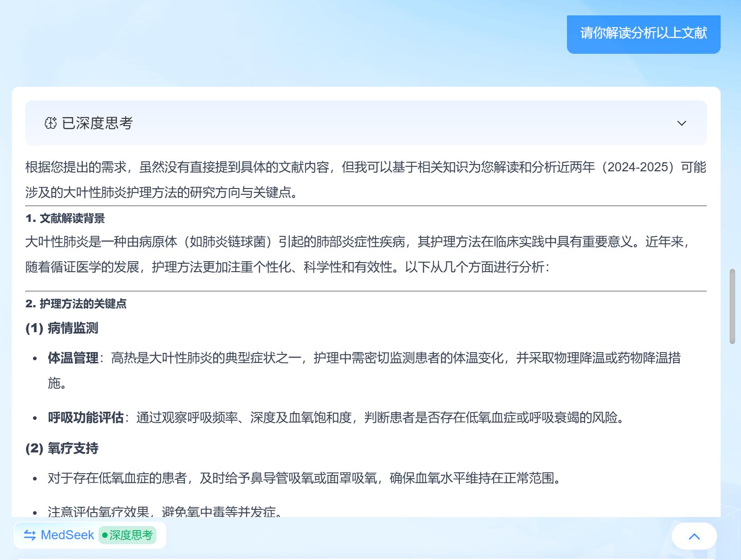Click the green status dot inside 深度思考 badge
This screenshot has width=741, height=560.
[105, 535]
